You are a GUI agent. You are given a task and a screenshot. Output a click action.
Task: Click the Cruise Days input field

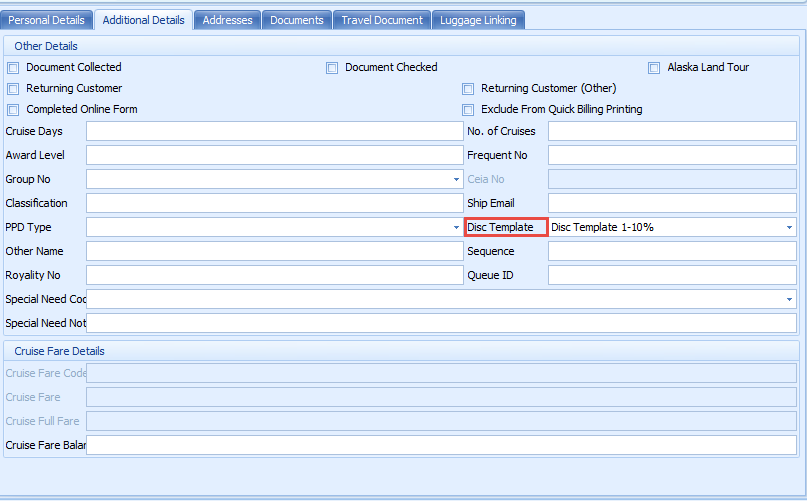(x=275, y=131)
